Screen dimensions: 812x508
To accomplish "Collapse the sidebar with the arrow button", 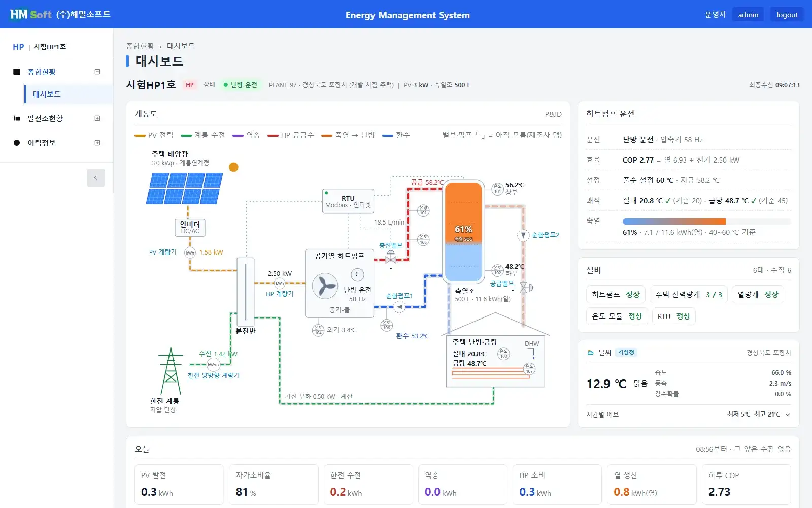I will (95, 178).
